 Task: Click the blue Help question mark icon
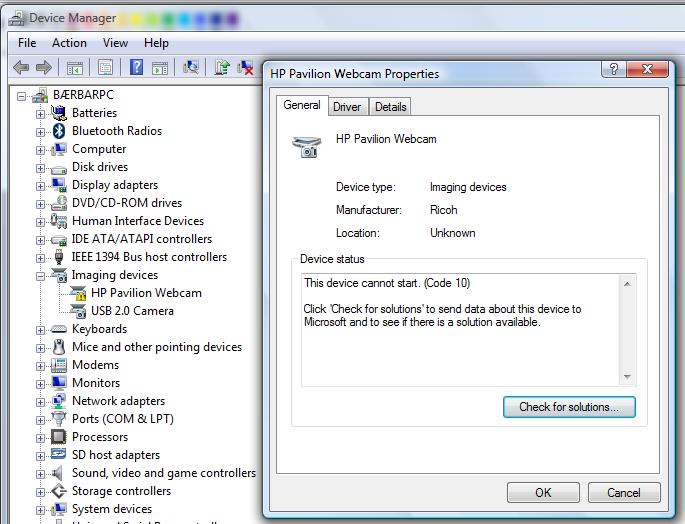136,67
